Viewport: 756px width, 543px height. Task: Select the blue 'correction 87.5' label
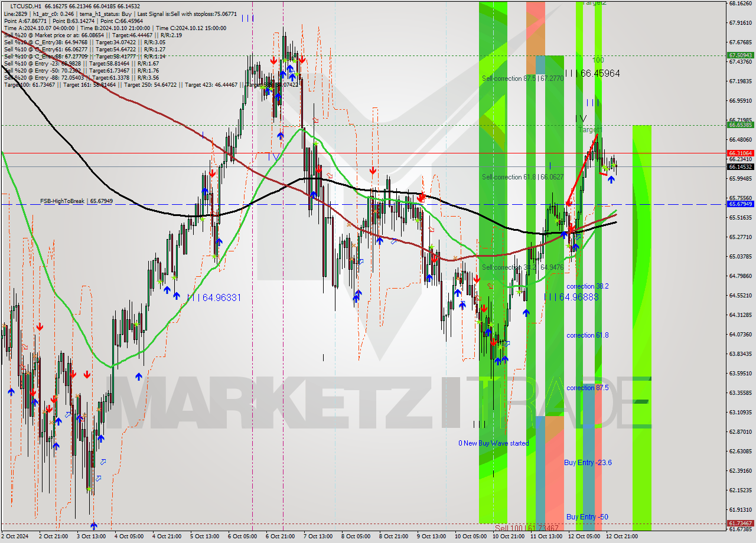click(588, 388)
